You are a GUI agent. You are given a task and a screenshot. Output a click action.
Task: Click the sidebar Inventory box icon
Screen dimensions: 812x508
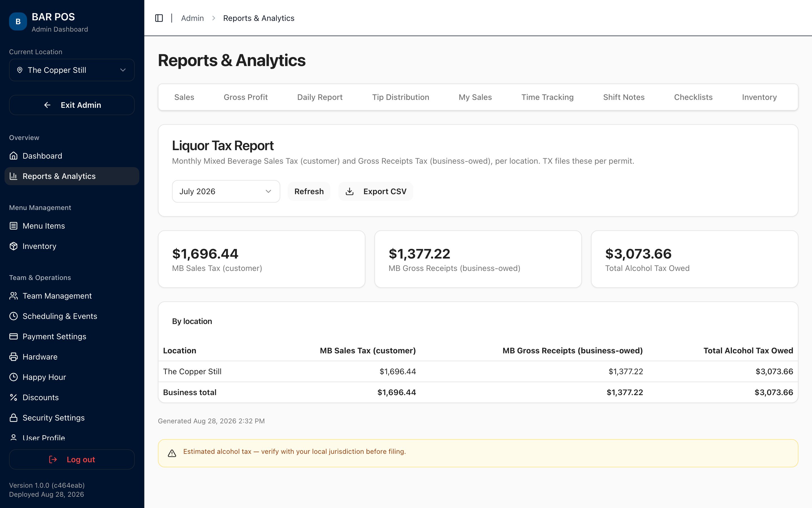[14, 246]
